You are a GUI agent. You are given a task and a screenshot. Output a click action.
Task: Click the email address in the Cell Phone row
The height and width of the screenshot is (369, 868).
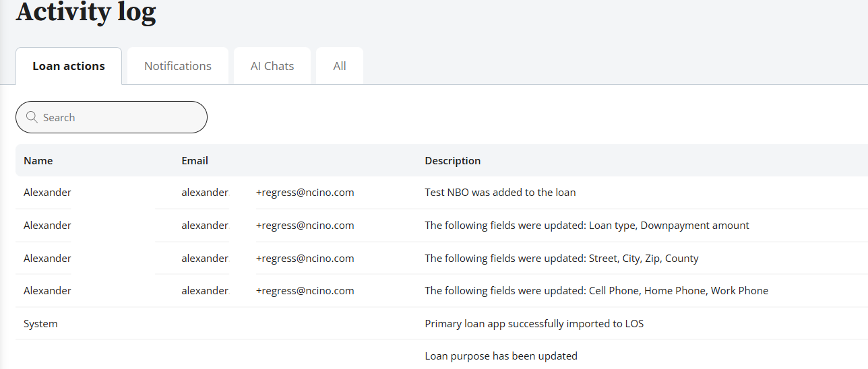click(268, 291)
